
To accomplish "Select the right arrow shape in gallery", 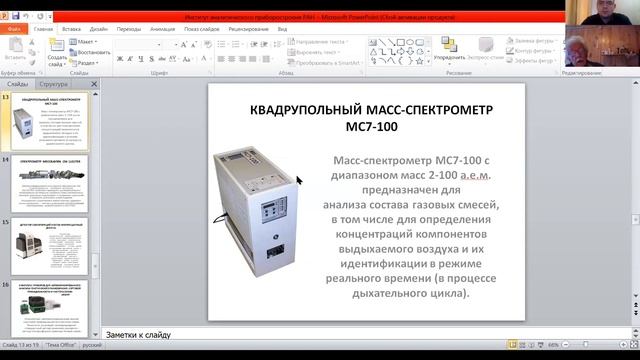I will point(401,52).
